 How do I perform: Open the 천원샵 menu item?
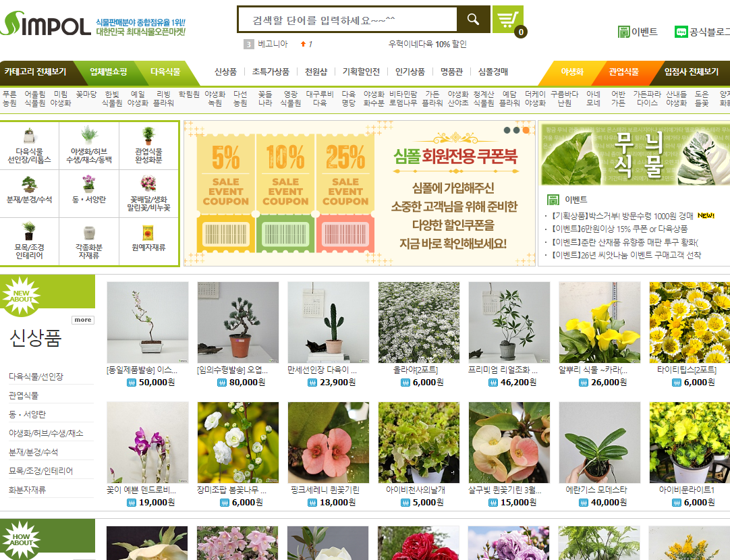316,72
